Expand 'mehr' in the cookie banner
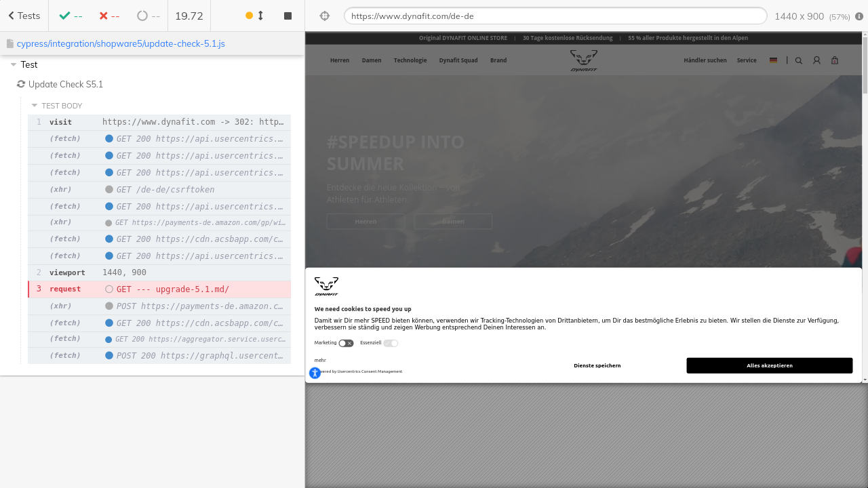The width and height of the screenshot is (868, 488). pos(320,360)
